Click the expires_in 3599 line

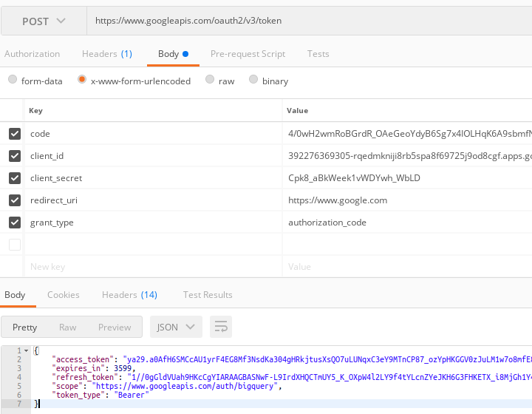[94, 368]
